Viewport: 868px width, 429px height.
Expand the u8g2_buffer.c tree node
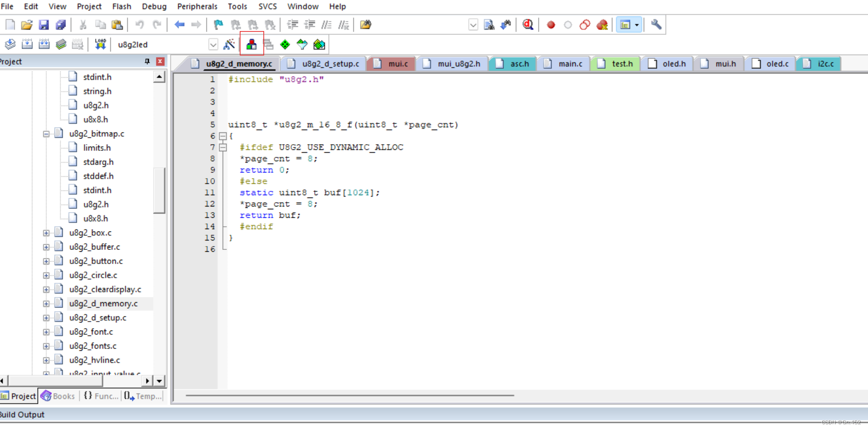[46, 247]
